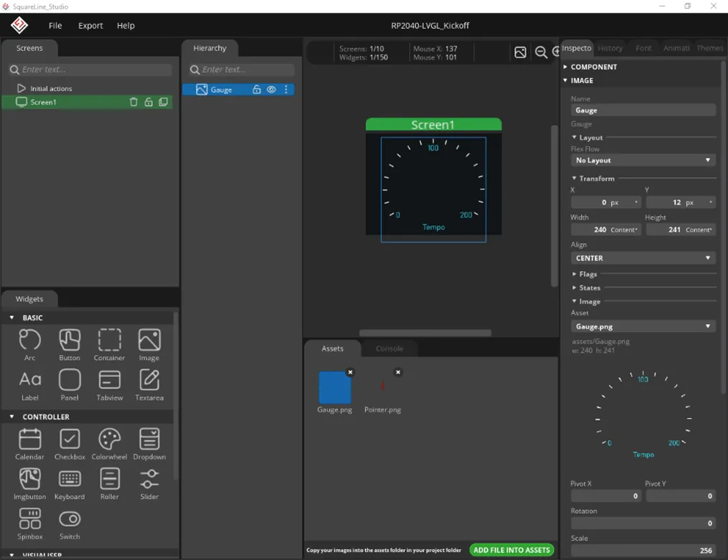
Task: Collapse the BASIC widgets category
Action: [x=12, y=318]
